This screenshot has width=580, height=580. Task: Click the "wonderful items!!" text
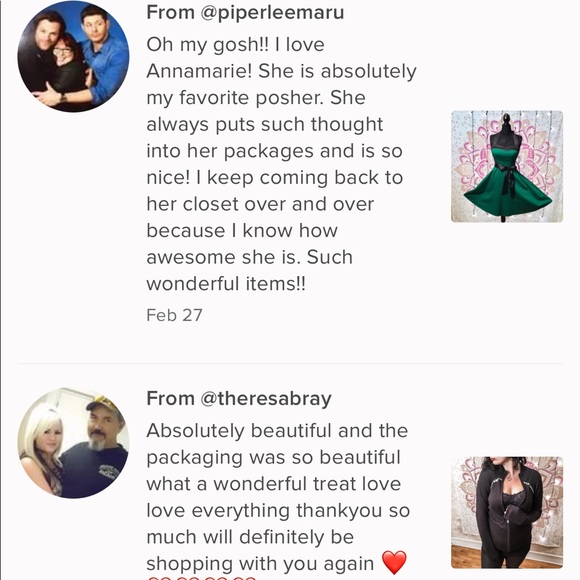click(x=226, y=284)
